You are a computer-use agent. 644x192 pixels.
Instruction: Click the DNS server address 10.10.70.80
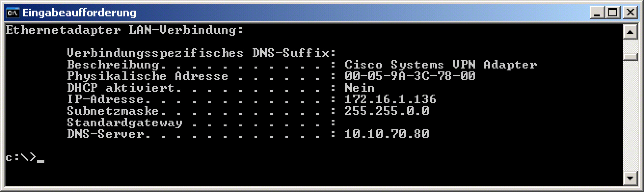click(387, 134)
